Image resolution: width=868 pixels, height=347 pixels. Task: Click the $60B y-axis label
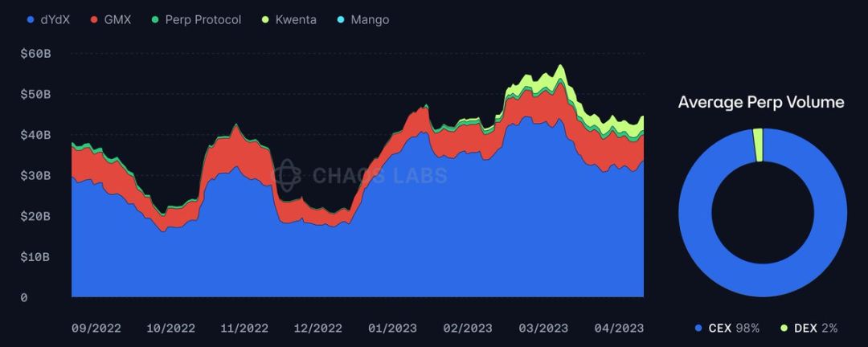(x=35, y=54)
